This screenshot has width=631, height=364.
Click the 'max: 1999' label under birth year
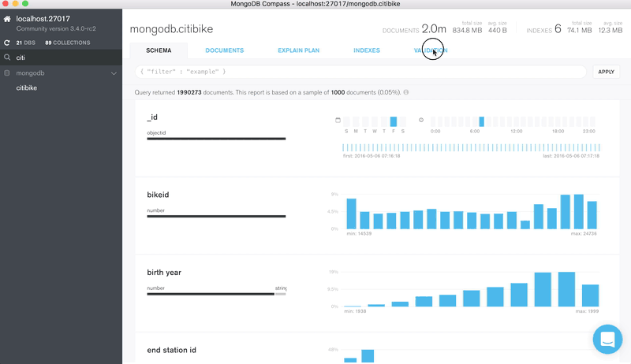pos(587,311)
